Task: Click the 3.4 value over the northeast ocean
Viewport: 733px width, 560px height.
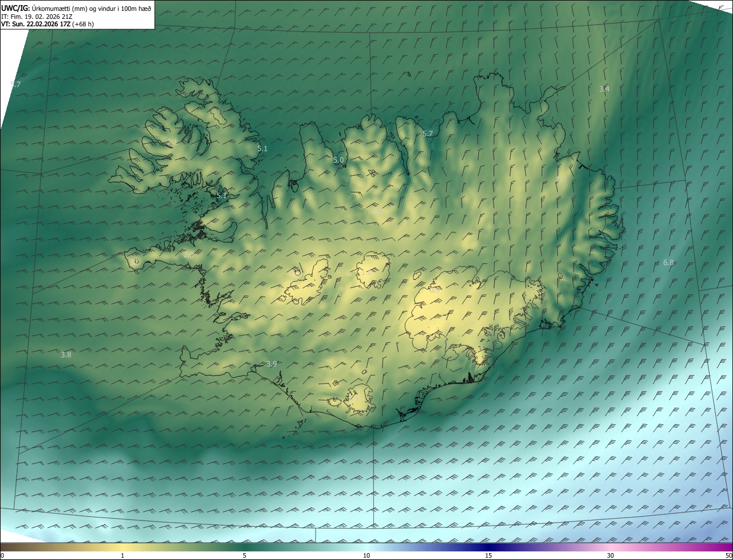Action: coord(604,89)
